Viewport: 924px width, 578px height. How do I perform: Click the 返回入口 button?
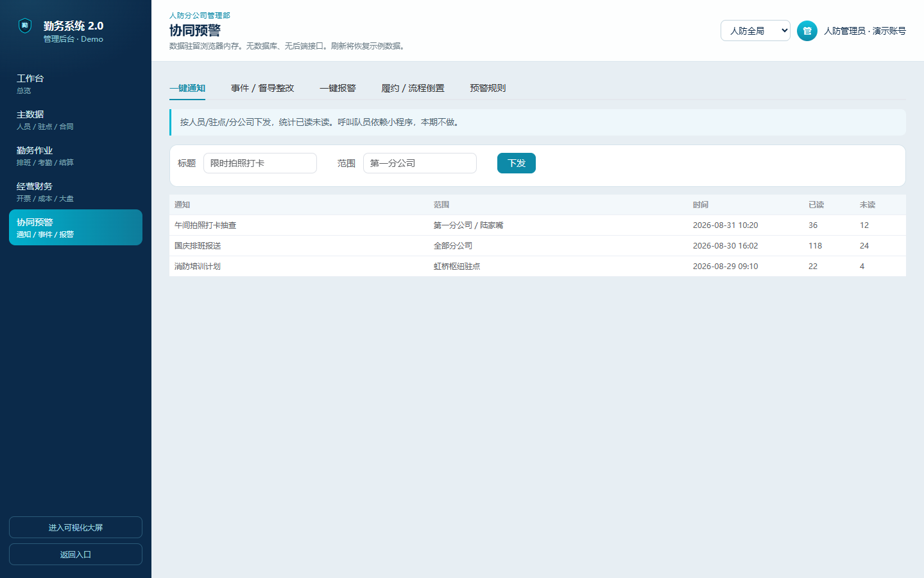(x=76, y=554)
